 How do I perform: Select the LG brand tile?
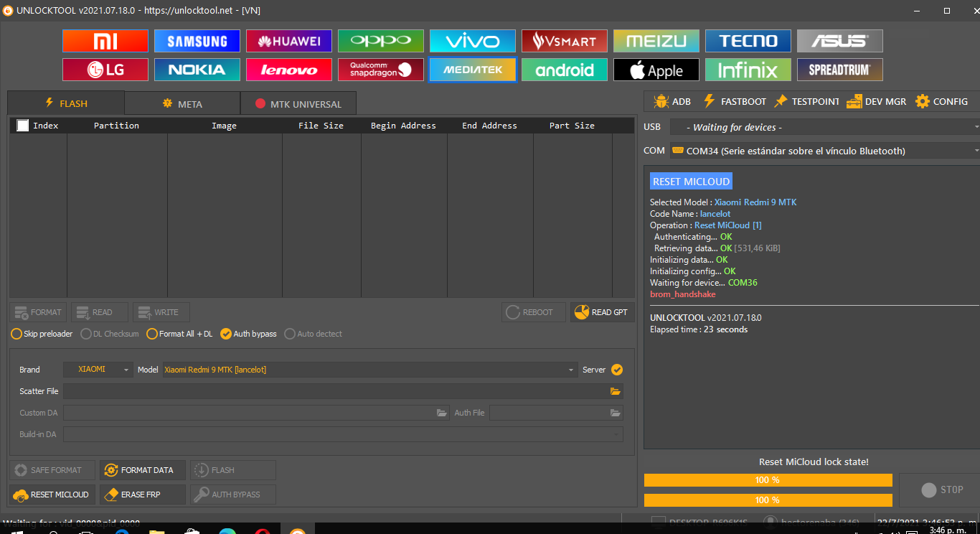pos(105,70)
